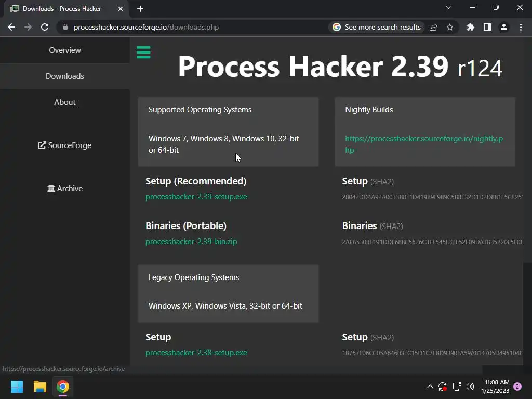Open the Overview sidebar item
Screen dimensions: 532x399
[x=65, y=50]
